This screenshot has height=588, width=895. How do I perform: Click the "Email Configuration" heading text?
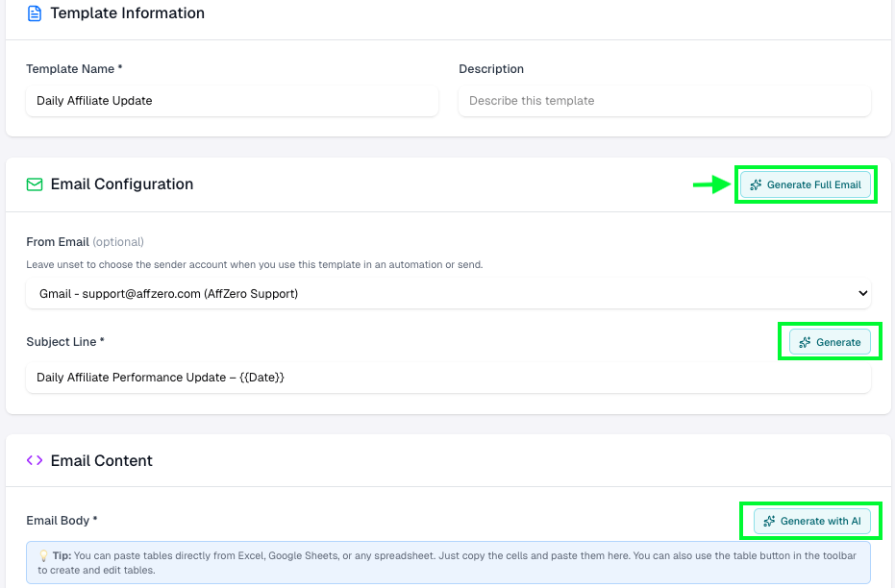pyautogui.click(x=122, y=184)
